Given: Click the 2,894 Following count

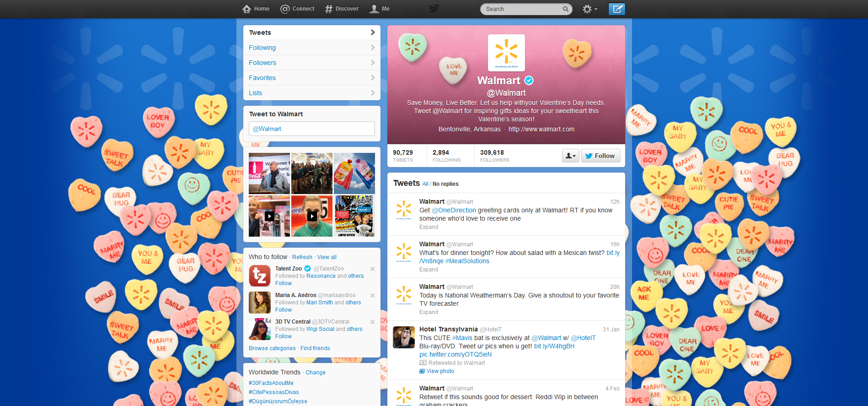Looking at the screenshot, I should (x=446, y=156).
